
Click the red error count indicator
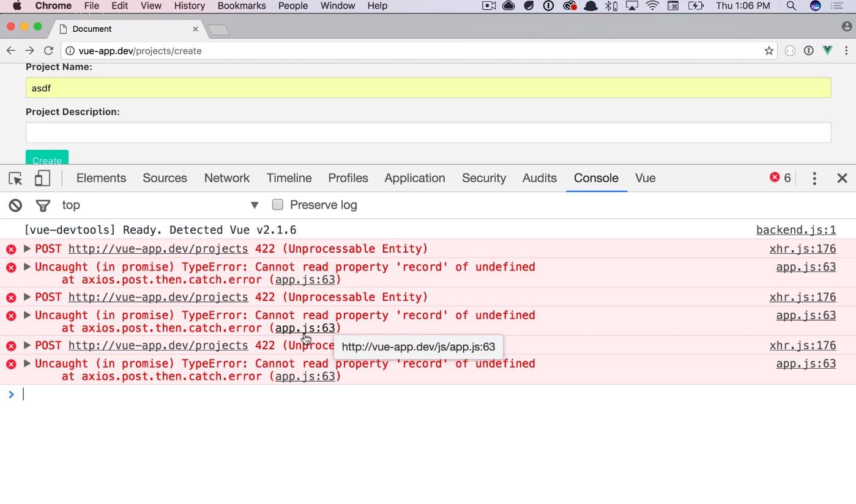pos(780,178)
